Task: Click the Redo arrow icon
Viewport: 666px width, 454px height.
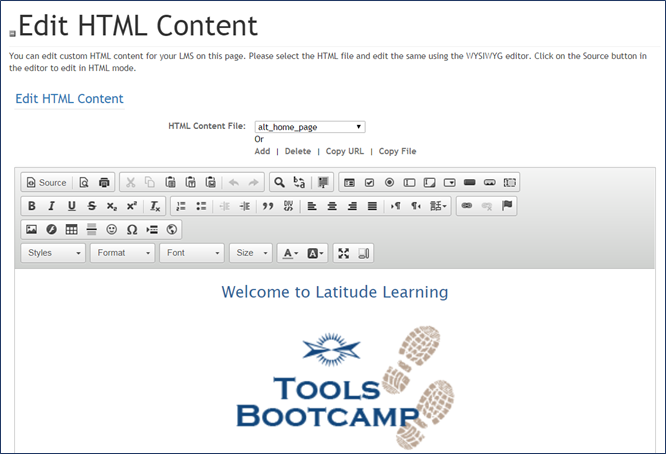Action: (254, 182)
